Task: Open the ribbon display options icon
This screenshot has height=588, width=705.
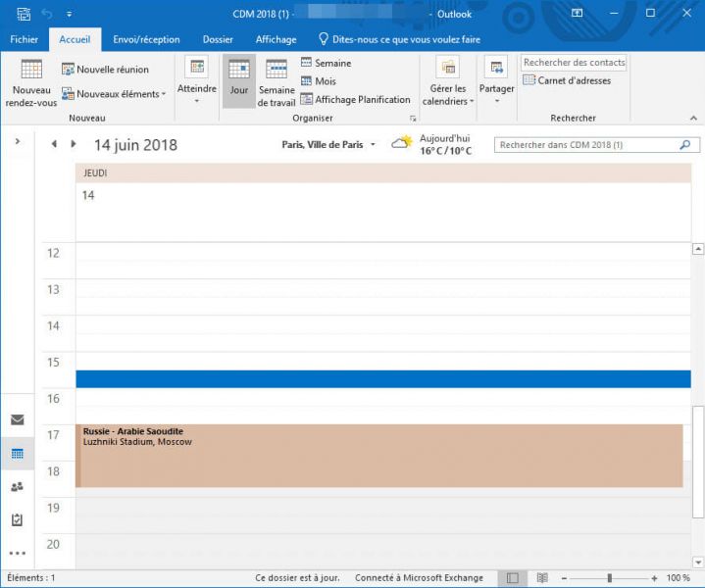Action: [577, 13]
